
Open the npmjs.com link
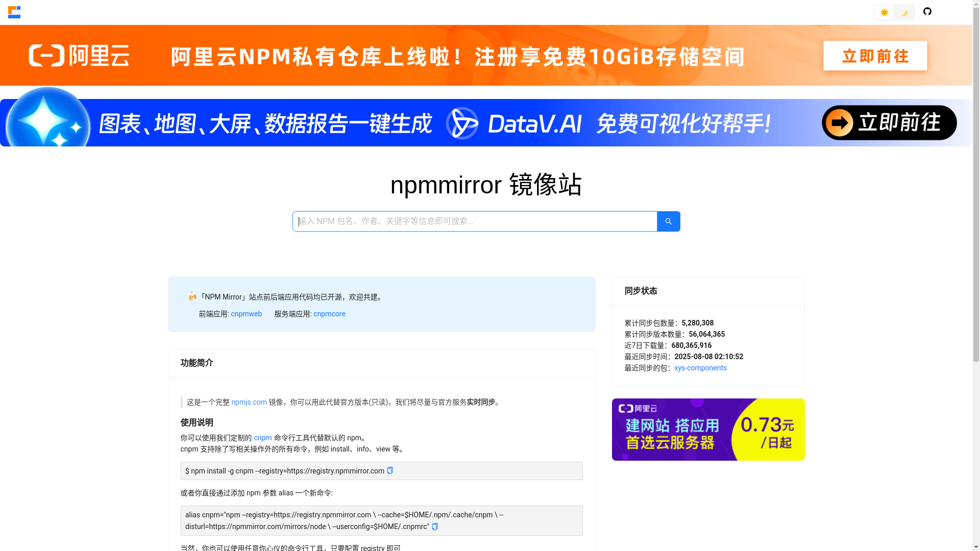click(249, 402)
